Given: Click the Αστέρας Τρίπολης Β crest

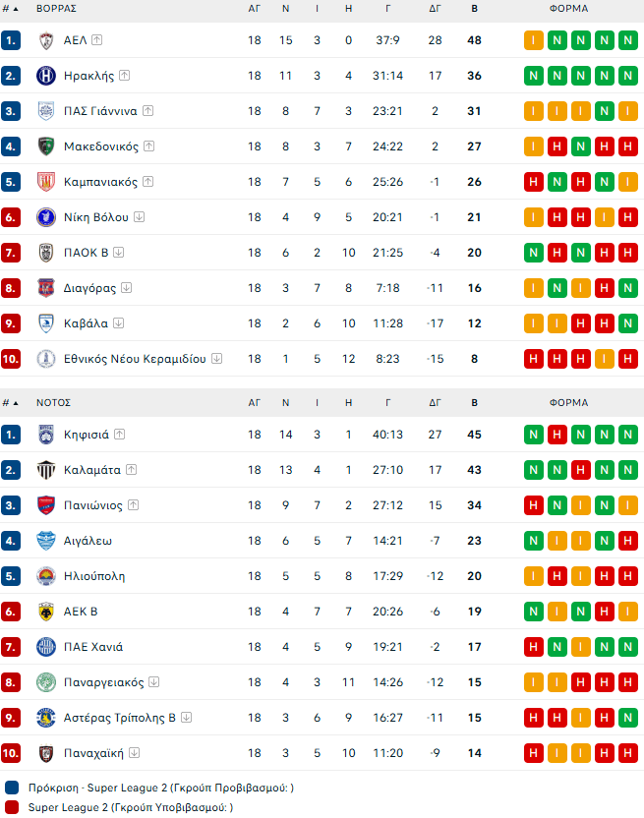Looking at the screenshot, I should 45,718.
